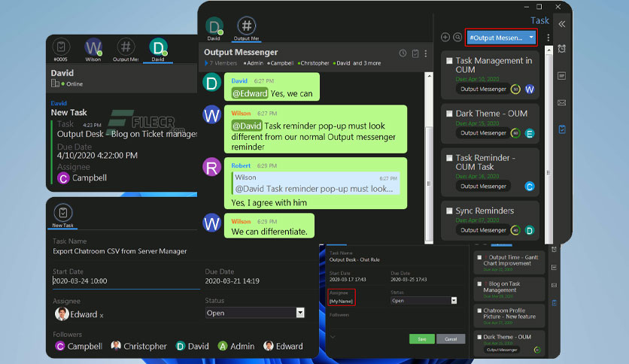Click the gray Cancel button
Image resolution: width=629 pixels, height=364 pixels.
(x=451, y=338)
